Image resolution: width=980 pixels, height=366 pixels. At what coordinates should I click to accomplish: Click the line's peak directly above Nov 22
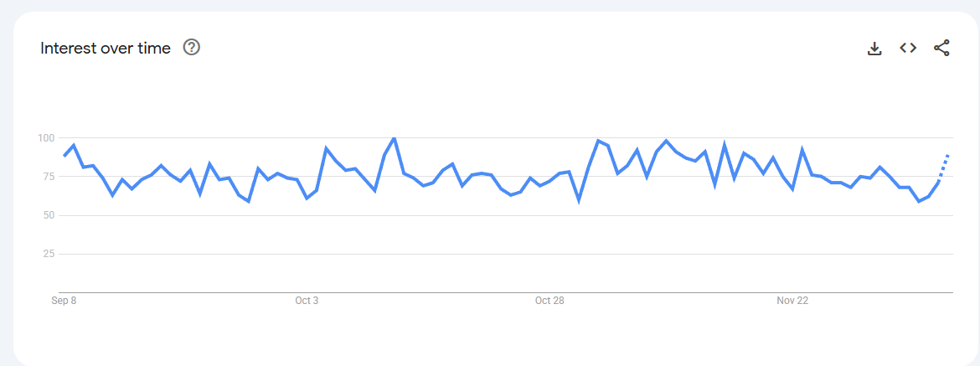click(802, 150)
